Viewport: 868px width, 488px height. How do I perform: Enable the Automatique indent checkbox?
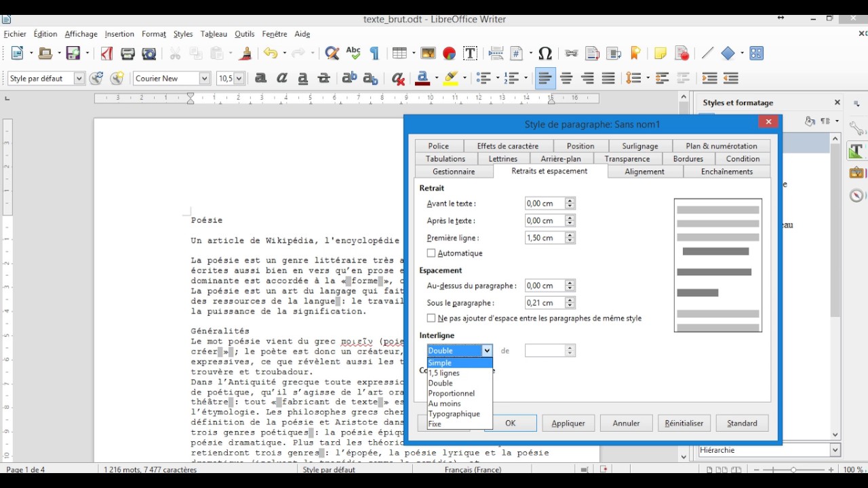coord(431,253)
